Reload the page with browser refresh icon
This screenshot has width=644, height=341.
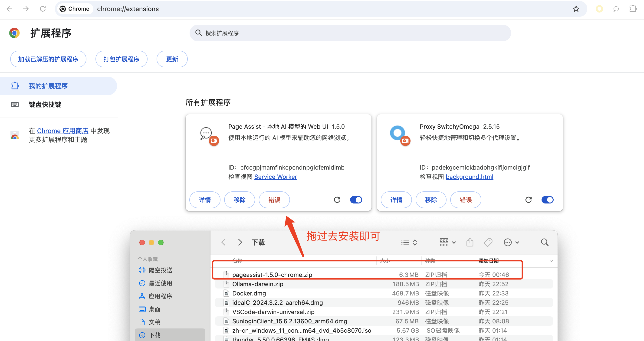click(43, 9)
